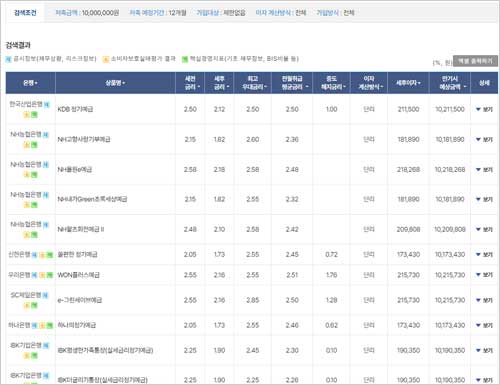Viewport: 500px width, 385px height.
Task: Click 세후이자 value 209,808
Action: coord(408,229)
